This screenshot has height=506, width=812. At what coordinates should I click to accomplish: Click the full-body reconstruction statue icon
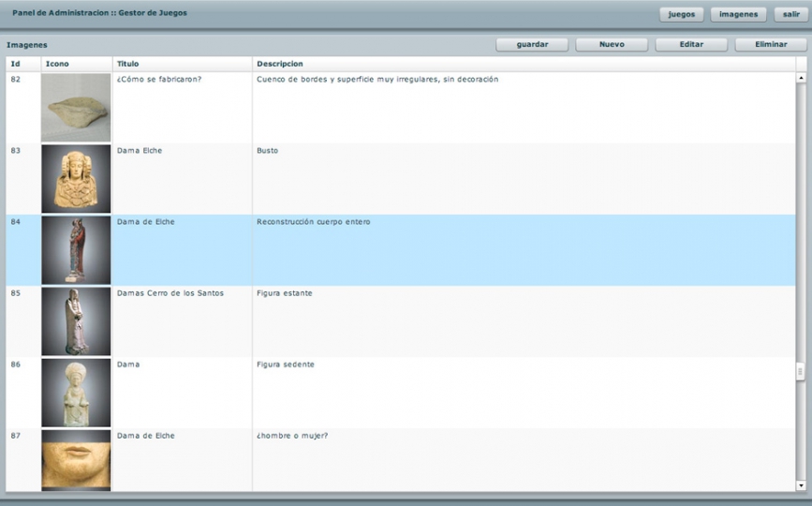click(x=76, y=250)
